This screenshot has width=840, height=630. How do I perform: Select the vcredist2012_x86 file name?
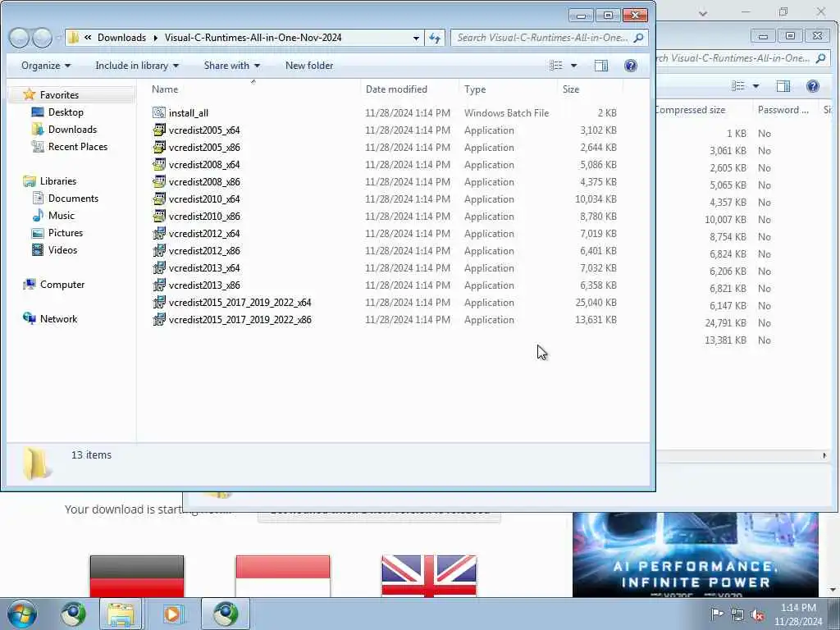(x=204, y=251)
